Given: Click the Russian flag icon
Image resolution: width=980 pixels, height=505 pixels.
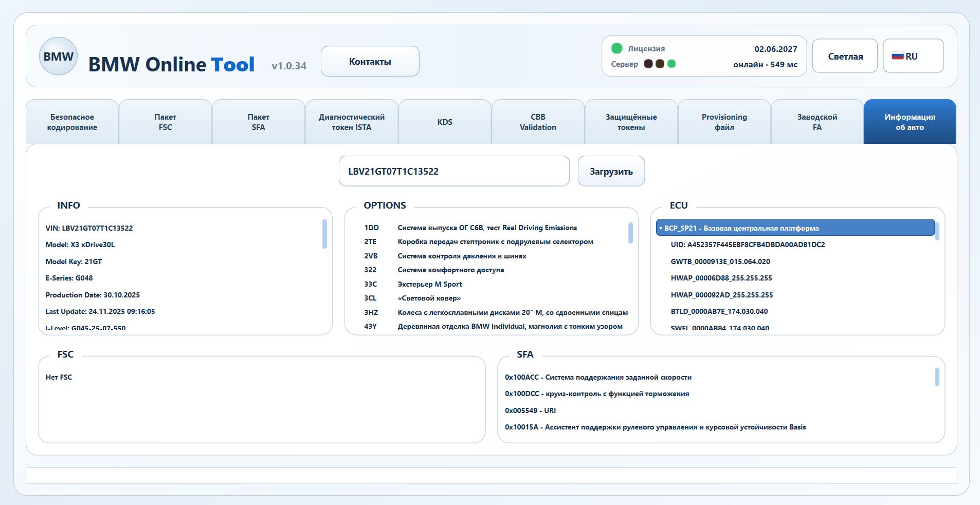Looking at the screenshot, I should pyautogui.click(x=898, y=56).
